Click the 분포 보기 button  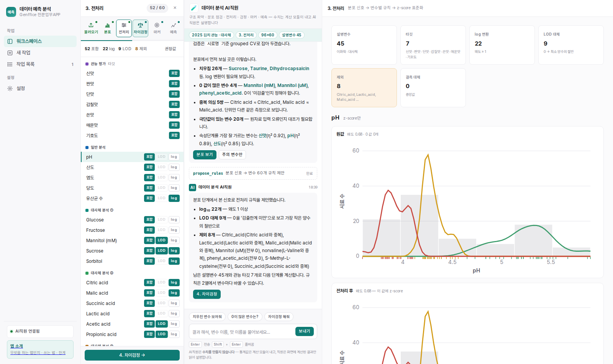205,155
